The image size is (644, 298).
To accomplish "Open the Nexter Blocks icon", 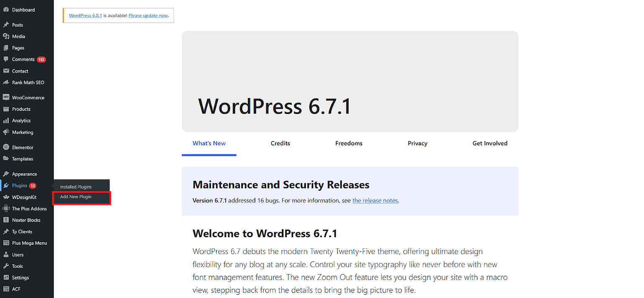I will pyautogui.click(x=6, y=220).
